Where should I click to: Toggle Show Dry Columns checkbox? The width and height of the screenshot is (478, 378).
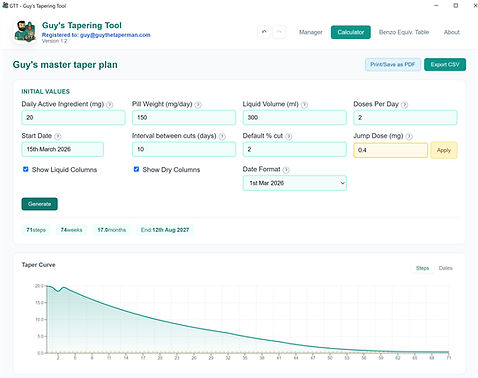tap(136, 169)
